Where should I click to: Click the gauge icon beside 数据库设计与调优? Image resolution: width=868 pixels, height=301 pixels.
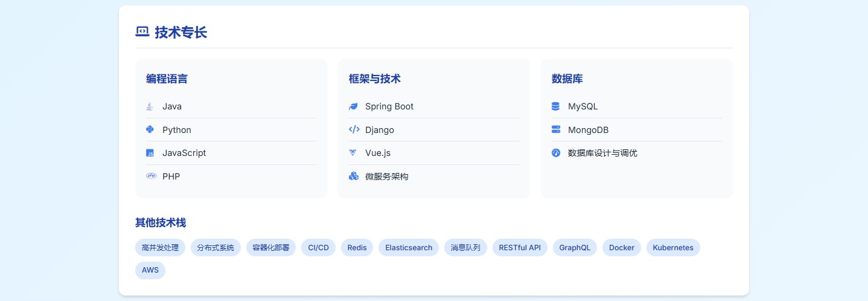click(556, 153)
